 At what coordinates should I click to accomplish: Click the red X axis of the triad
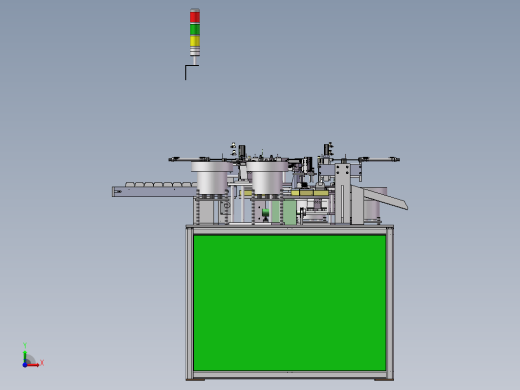(x=33, y=365)
